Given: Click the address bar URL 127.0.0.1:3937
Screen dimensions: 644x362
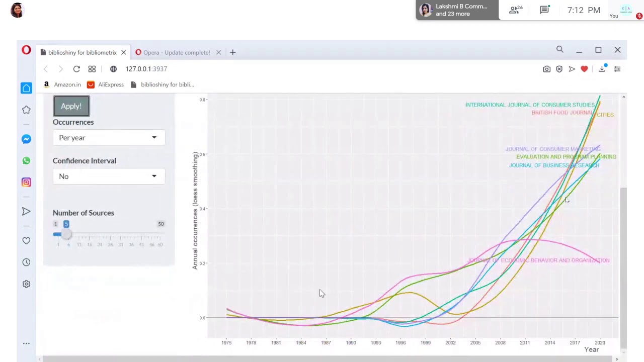Looking at the screenshot, I should tap(146, 69).
